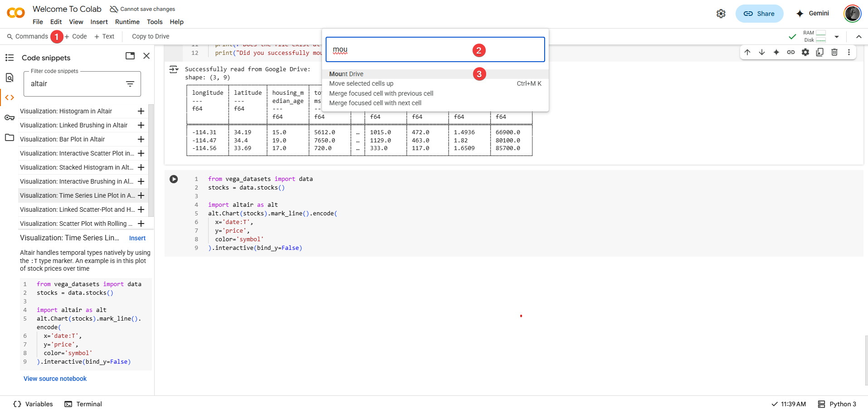Open the File menu
The image size is (868, 409).
[38, 22]
